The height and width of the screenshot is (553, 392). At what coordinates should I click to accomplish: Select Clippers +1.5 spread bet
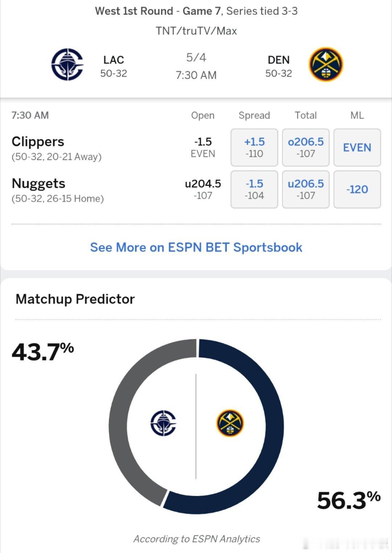[254, 147]
